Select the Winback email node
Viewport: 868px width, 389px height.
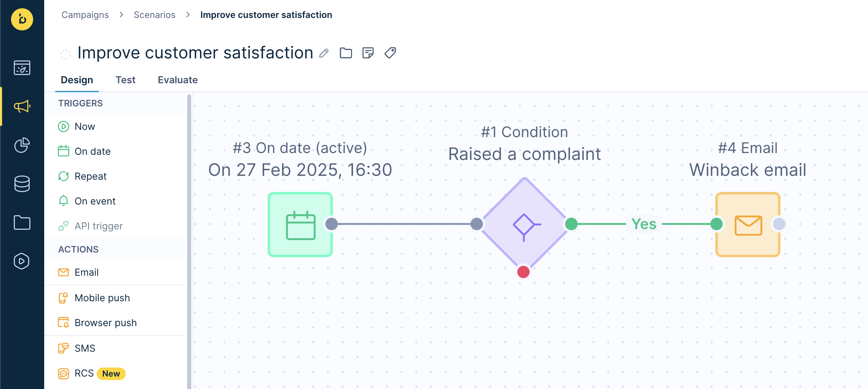(748, 224)
